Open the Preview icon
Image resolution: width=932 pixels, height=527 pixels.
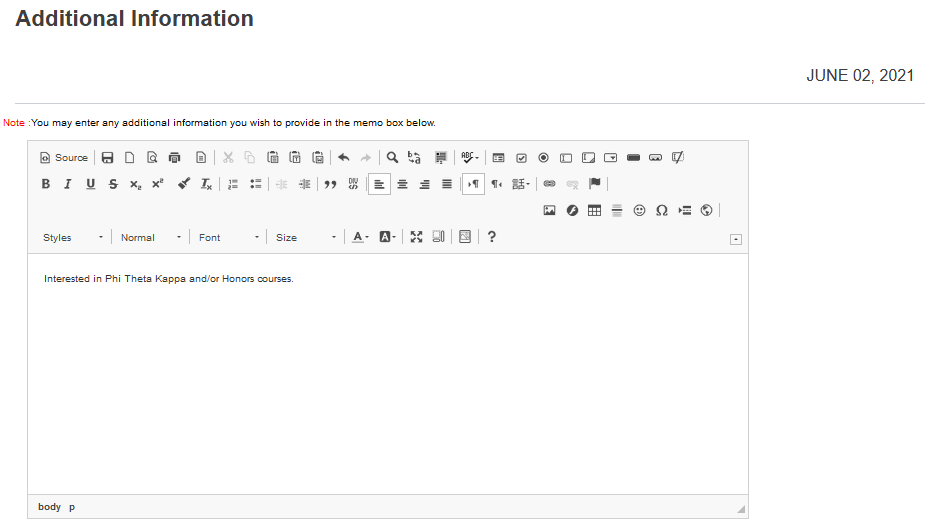[152, 157]
